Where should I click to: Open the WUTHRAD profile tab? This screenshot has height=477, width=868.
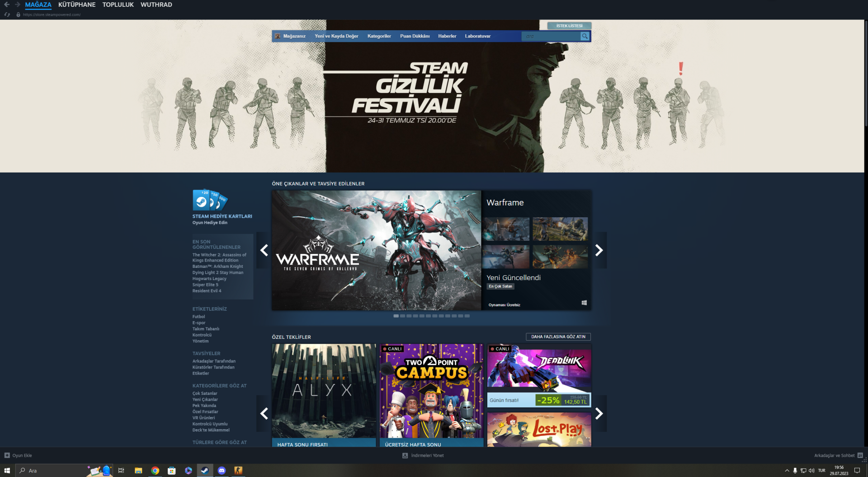156,5
